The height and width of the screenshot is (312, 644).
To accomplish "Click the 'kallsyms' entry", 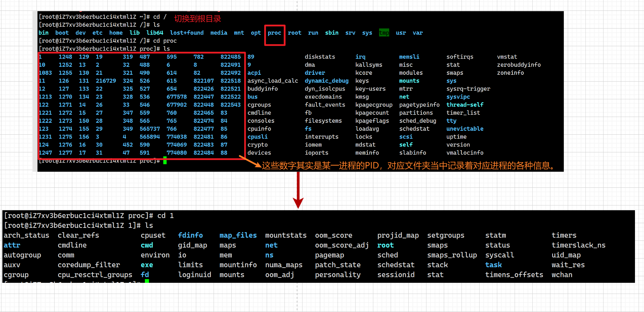I will (x=369, y=65).
